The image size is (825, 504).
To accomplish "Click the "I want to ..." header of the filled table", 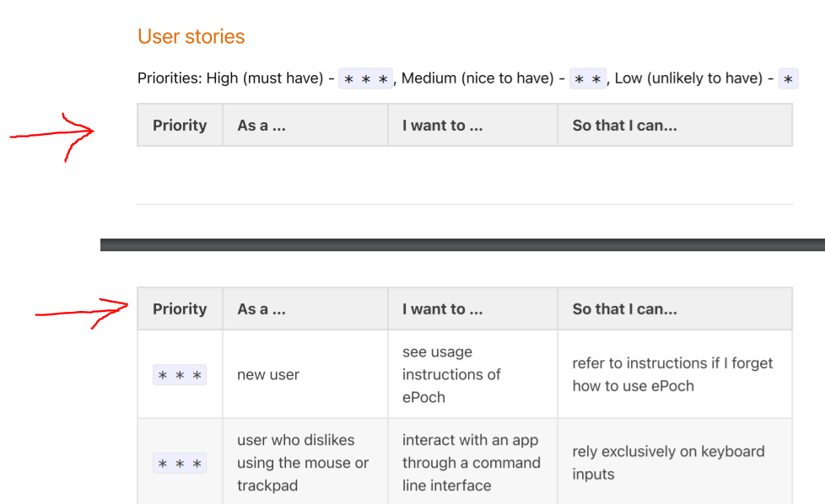I will pyautogui.click(x=442, y=309).
